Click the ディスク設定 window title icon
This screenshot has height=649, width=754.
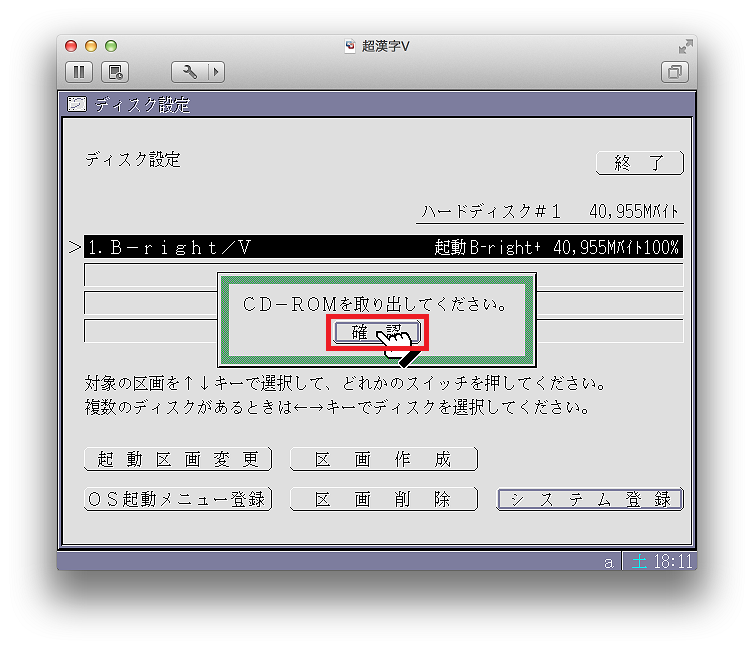click(x=77, y=104)
